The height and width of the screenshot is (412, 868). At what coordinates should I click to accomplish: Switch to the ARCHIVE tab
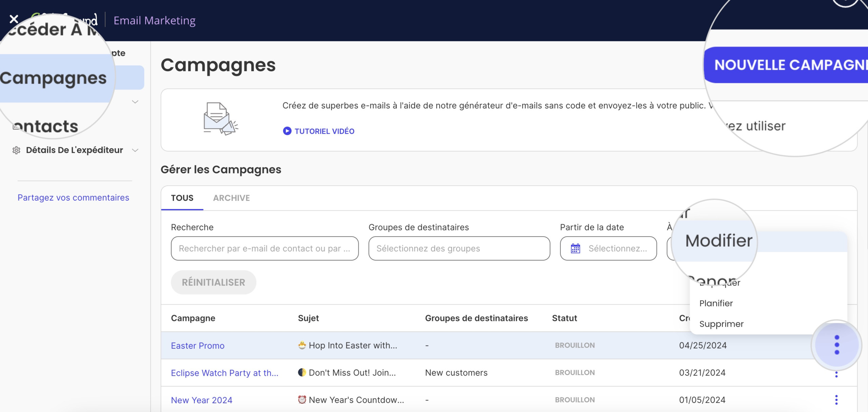tap(231, 198)
